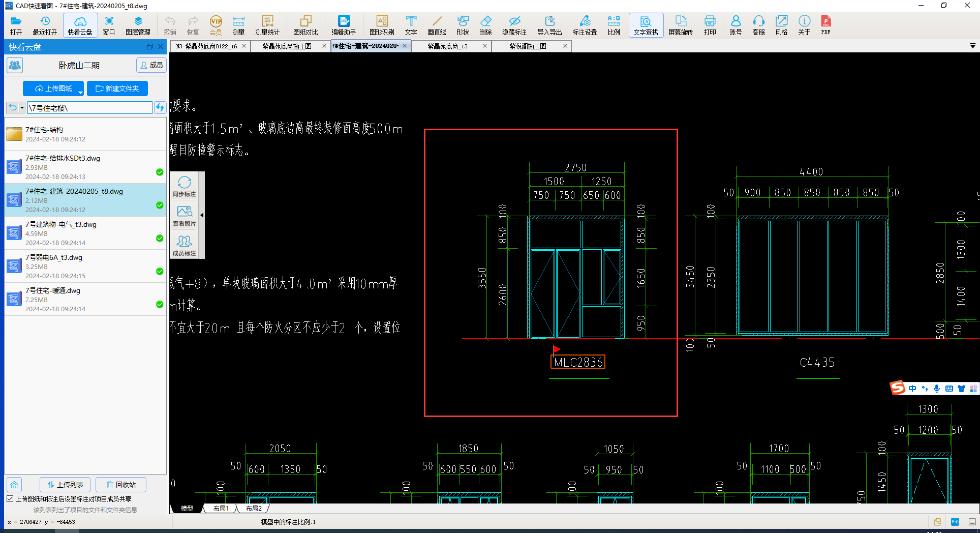Open the 上传列表 upload list

click(x=65, y=485)
